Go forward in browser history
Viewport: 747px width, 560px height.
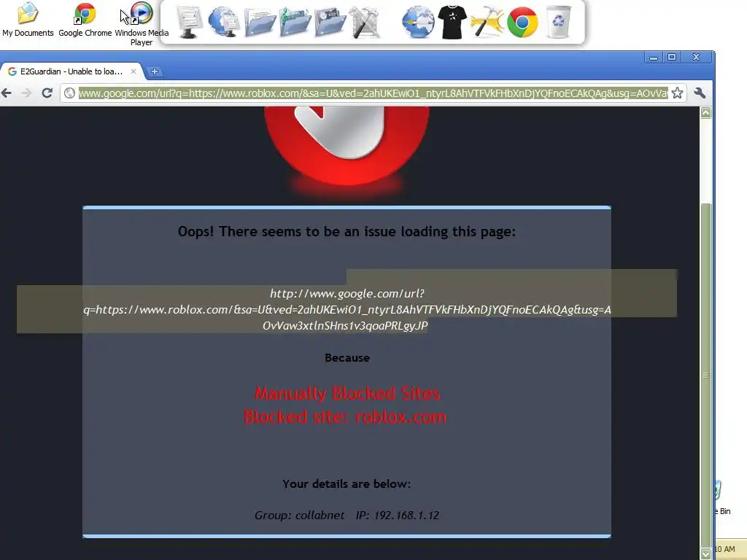(x=26, y=93)
